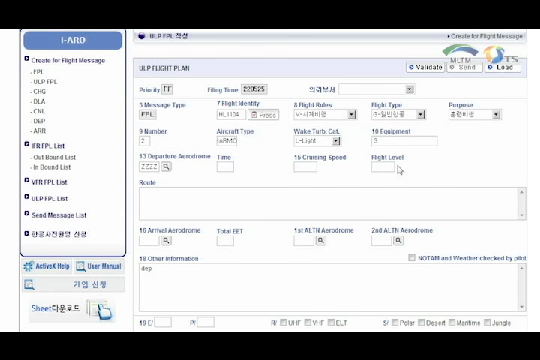Select Out Bound List under IFR FPL List
This screenshot has width=540, height=360.
54,157
